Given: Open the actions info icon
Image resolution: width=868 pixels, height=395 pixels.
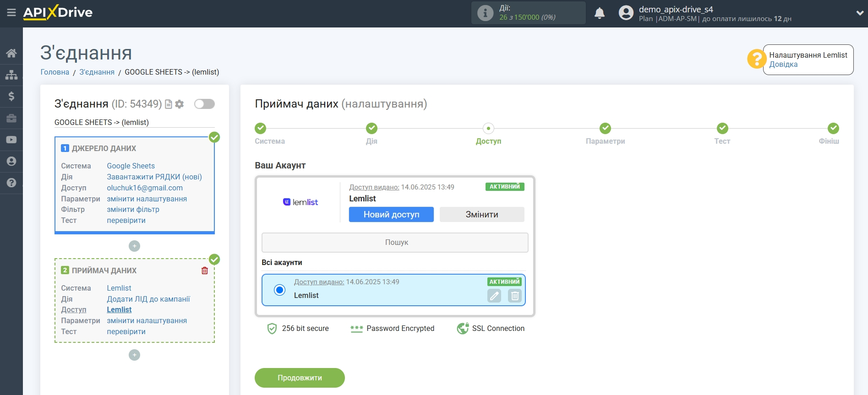Looking at the screenshot, I should tap(486, 13).
